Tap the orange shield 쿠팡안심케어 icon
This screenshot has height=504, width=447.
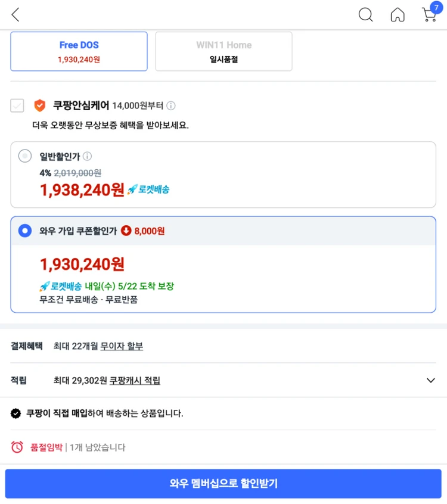(x=39, y=105)
